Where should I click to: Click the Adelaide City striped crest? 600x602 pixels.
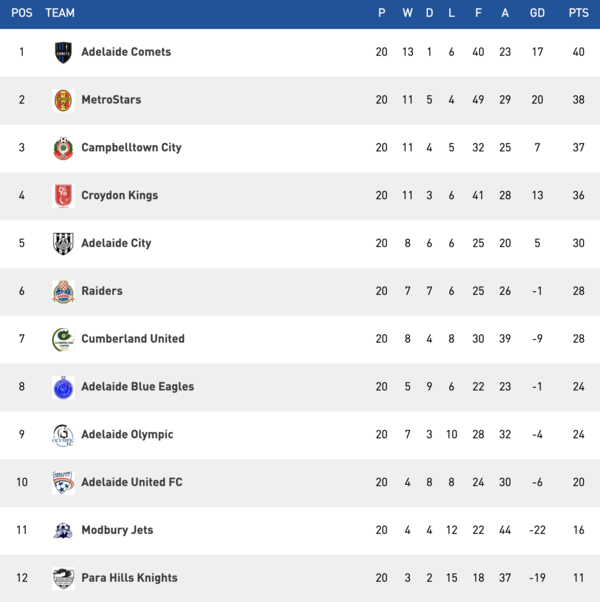point(63,243)
